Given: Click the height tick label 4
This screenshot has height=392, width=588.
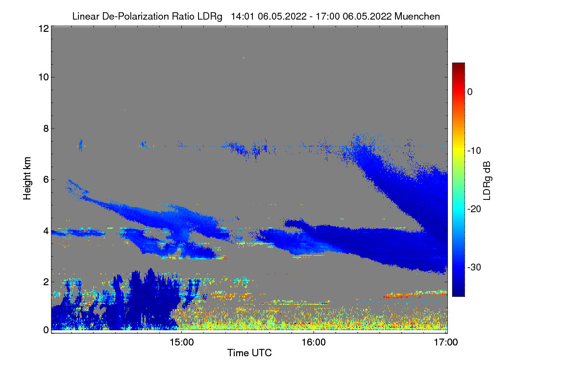Looking at the screenshot, I should click(x=46, y=231).
